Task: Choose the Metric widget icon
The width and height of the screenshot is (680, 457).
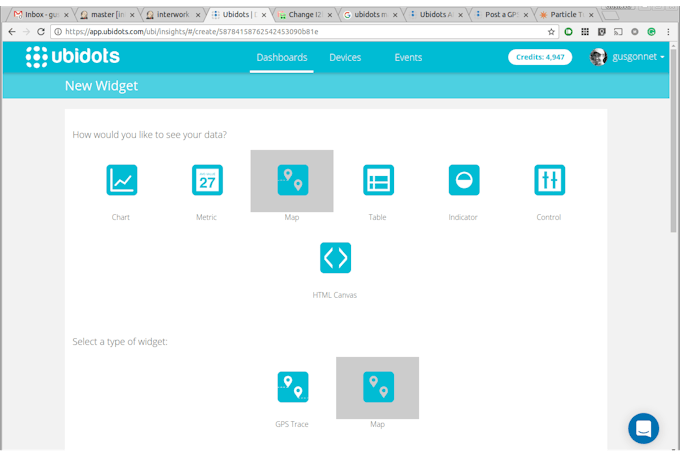Action: point(207,180)
